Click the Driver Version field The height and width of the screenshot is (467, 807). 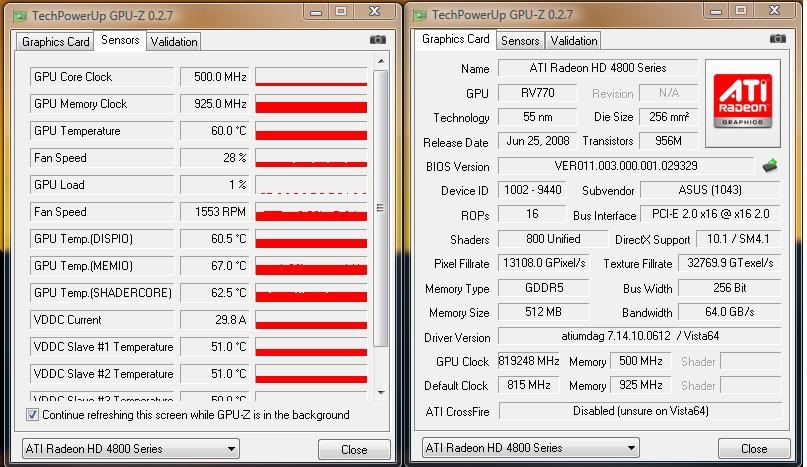pos(640,336)
